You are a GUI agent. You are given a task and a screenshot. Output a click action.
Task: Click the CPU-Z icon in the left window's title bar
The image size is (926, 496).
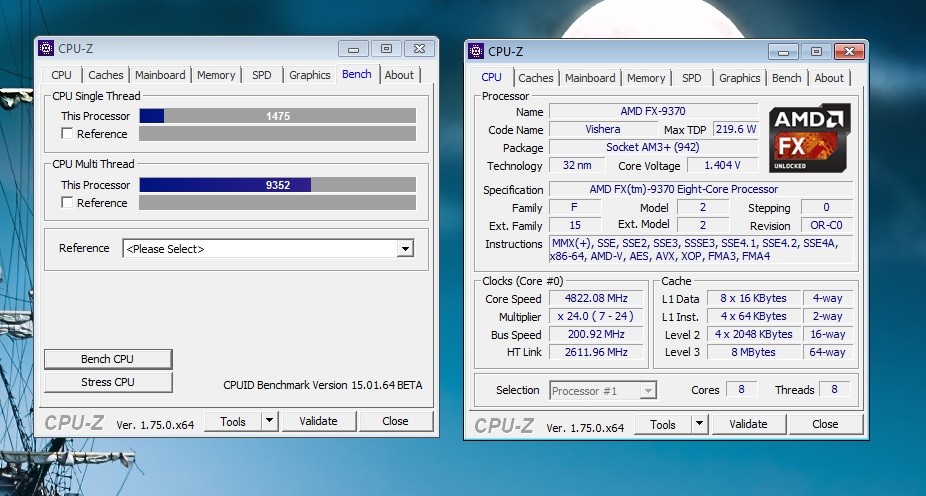46,48
